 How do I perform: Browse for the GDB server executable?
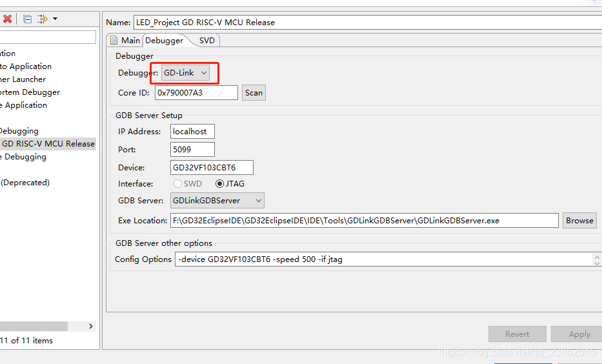pyautogui.click(x=579, y=220)
